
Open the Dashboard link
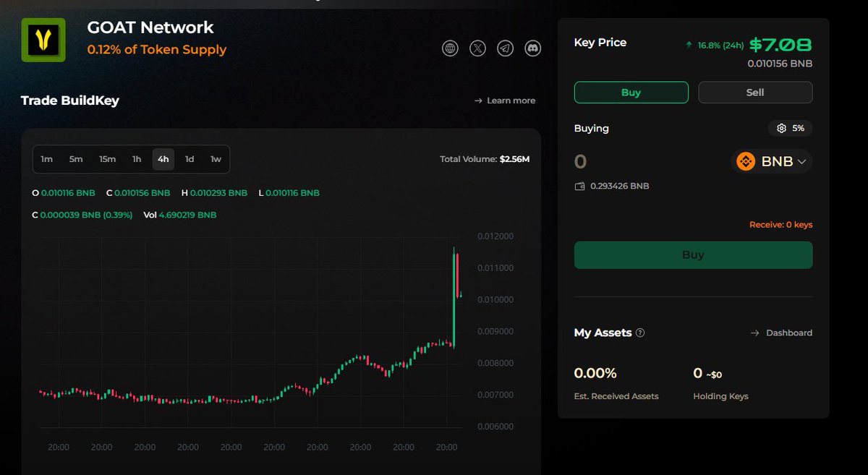(x=781, y=333)
